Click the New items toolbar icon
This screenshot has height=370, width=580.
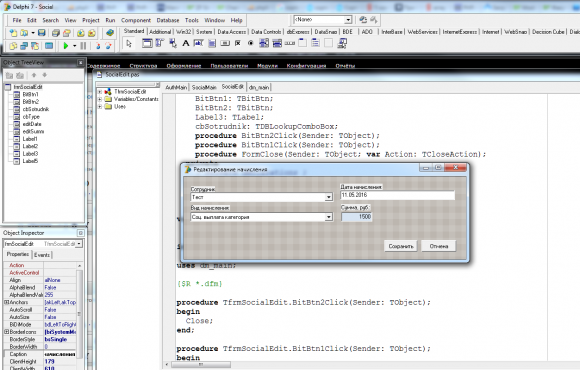(x=13, y=33)
